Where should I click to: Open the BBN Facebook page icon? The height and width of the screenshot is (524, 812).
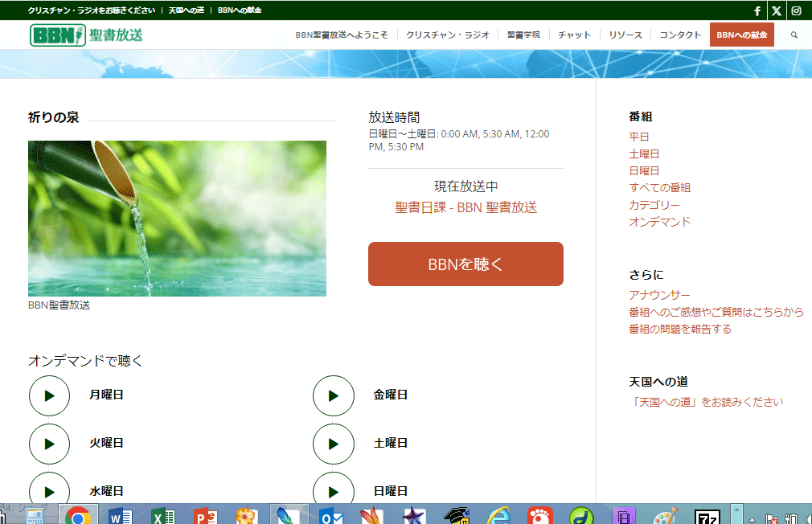click(757, 11)
